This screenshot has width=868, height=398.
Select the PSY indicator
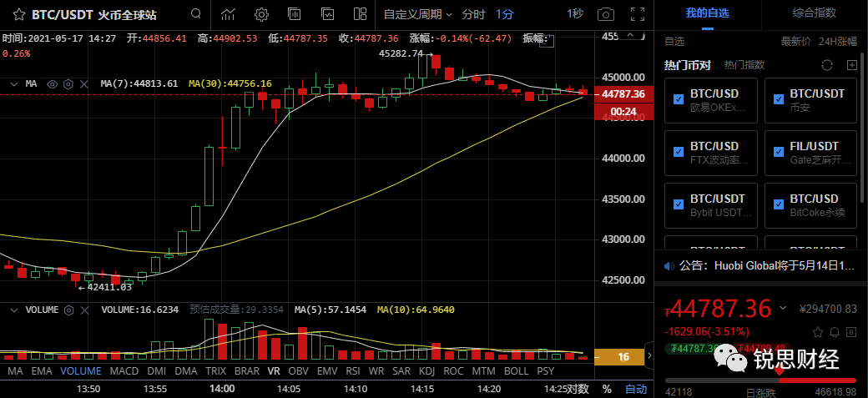546,370
